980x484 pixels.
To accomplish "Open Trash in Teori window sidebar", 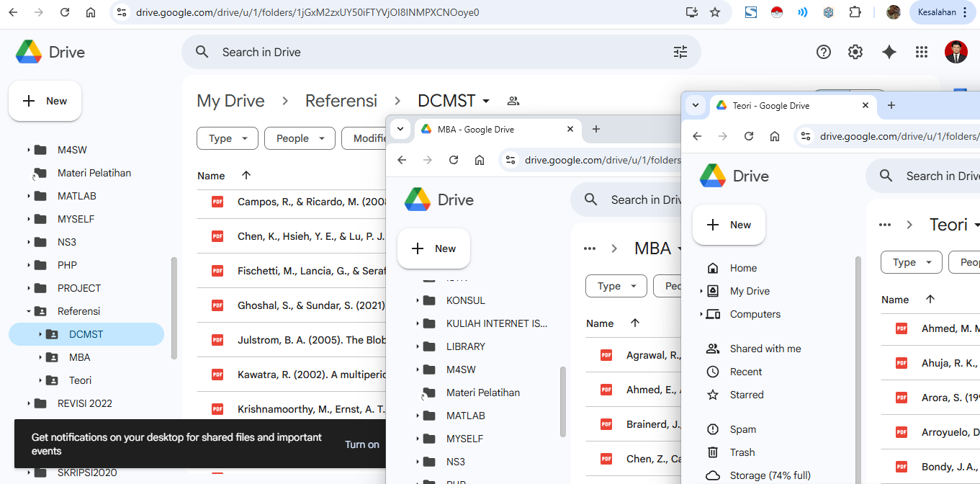I will pos(742,452).
